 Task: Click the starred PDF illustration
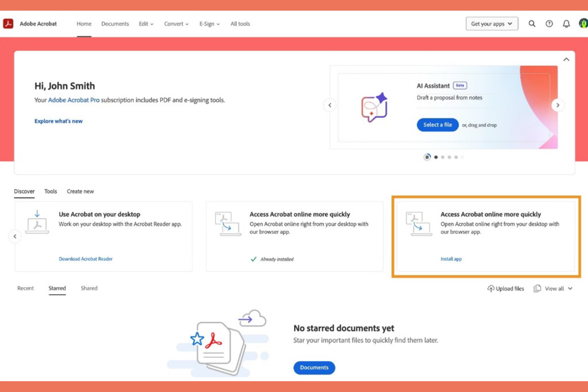pos(219,344)
